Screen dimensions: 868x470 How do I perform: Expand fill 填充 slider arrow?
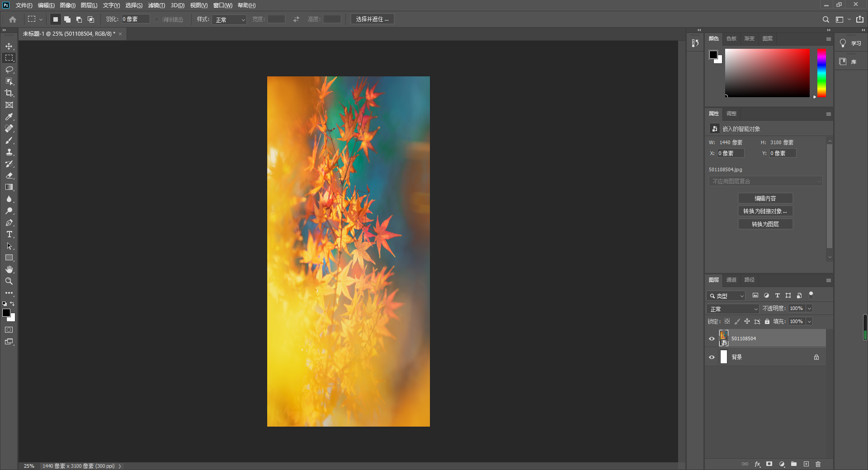809,321
